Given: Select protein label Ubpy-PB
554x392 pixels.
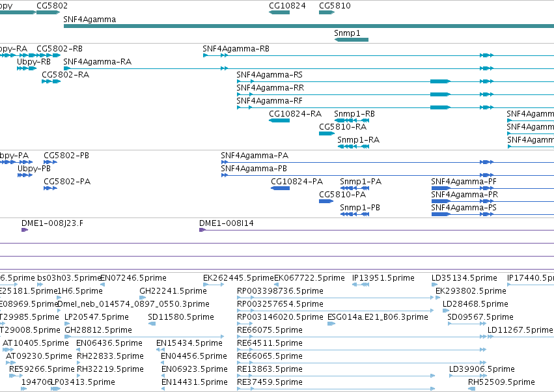Looking at the screenshot, I should [x=34, y=169].
